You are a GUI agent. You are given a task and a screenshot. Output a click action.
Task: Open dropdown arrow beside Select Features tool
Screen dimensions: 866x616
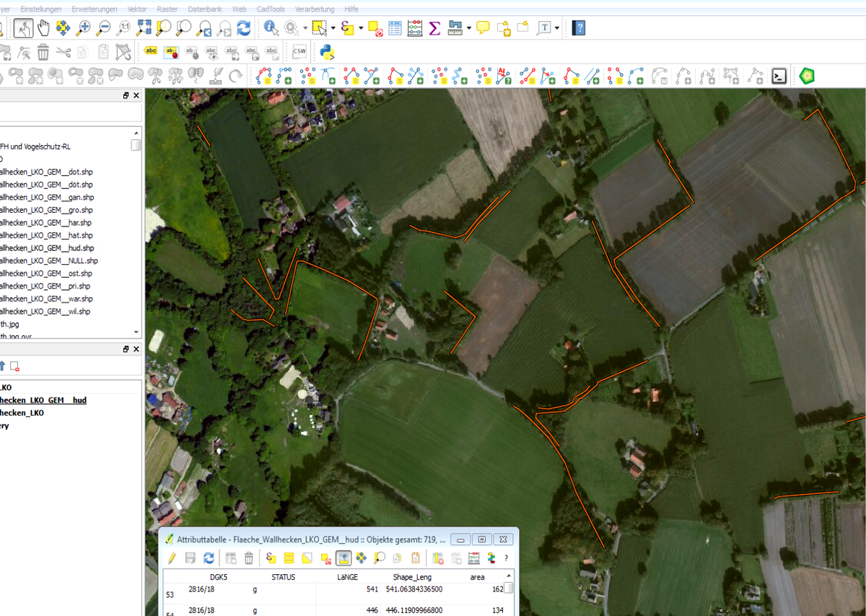coord(333,29)
